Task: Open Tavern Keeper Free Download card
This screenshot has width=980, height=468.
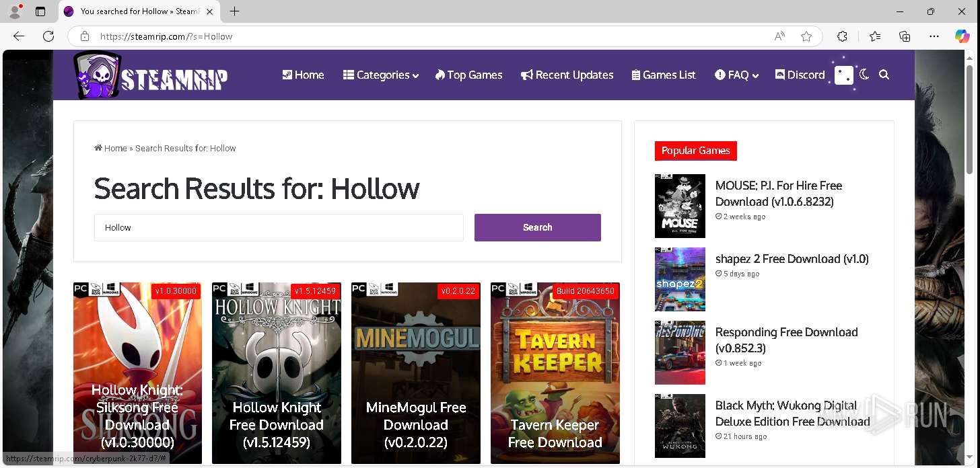Action: pyautogui.click(x=555, y=373)
